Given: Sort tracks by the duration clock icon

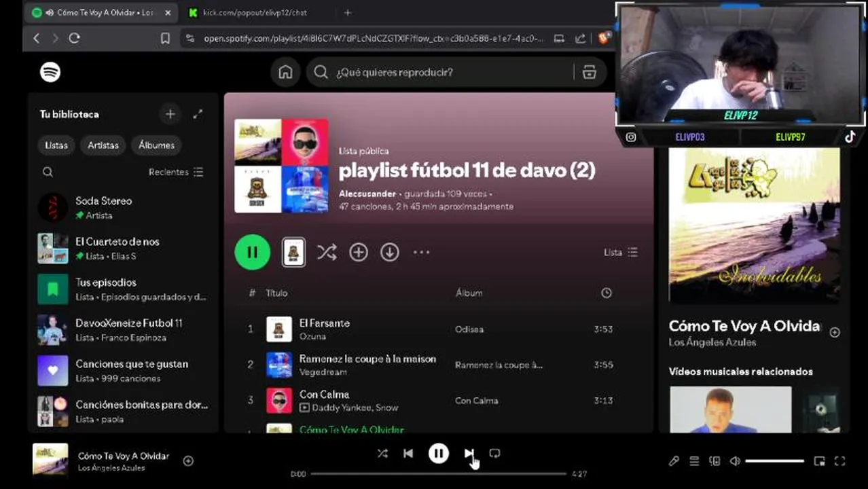Looking at the screenshot, I should tap(607, 293).
